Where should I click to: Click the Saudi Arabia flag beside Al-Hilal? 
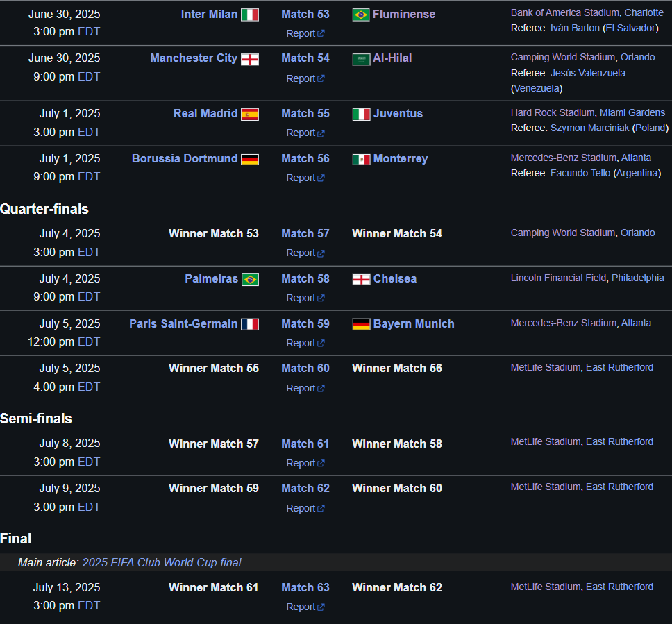pos(361,59)
